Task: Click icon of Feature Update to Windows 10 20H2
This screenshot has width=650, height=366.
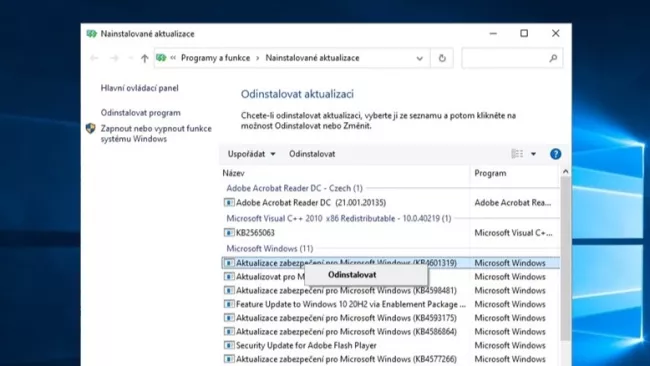Action: click(229, 304)
